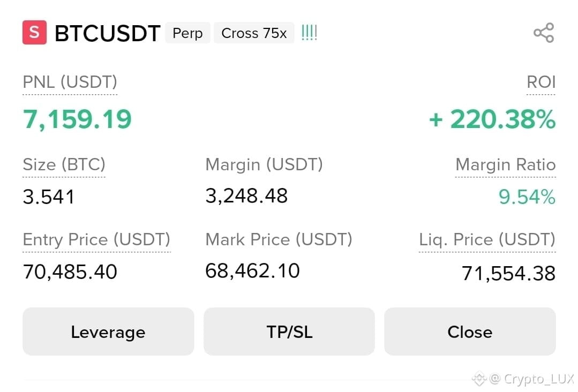
Task: Tap the Perp contract tag
Action: point(187,33)
